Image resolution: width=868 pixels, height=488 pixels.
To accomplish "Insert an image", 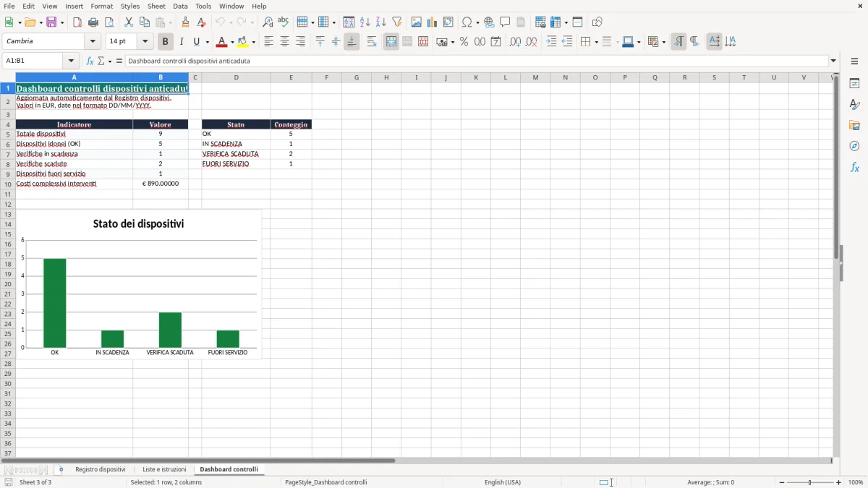I will click(417, 22).
